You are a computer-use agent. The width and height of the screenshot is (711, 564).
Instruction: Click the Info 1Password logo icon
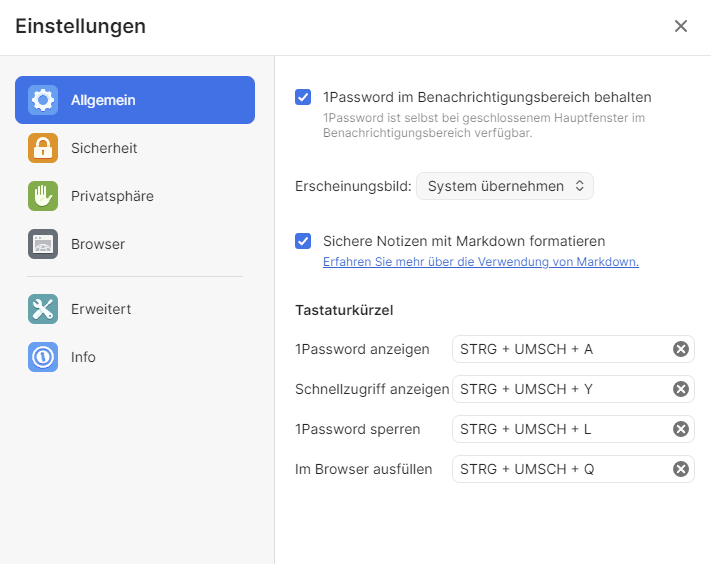point(43,357)
